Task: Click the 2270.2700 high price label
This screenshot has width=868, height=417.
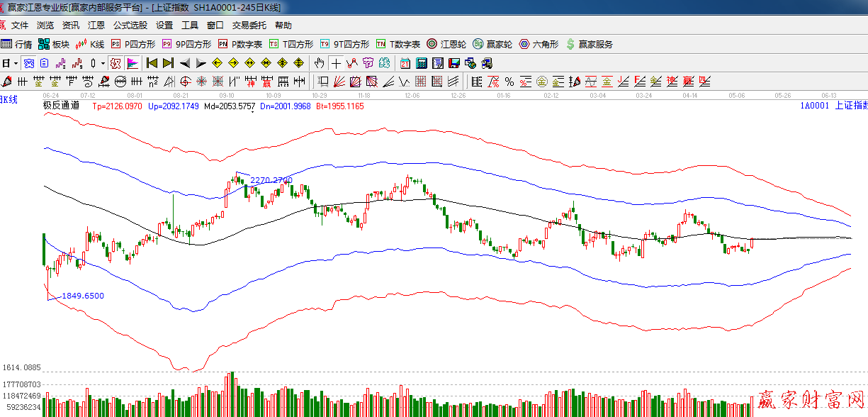Action: (x=271, y=180)
